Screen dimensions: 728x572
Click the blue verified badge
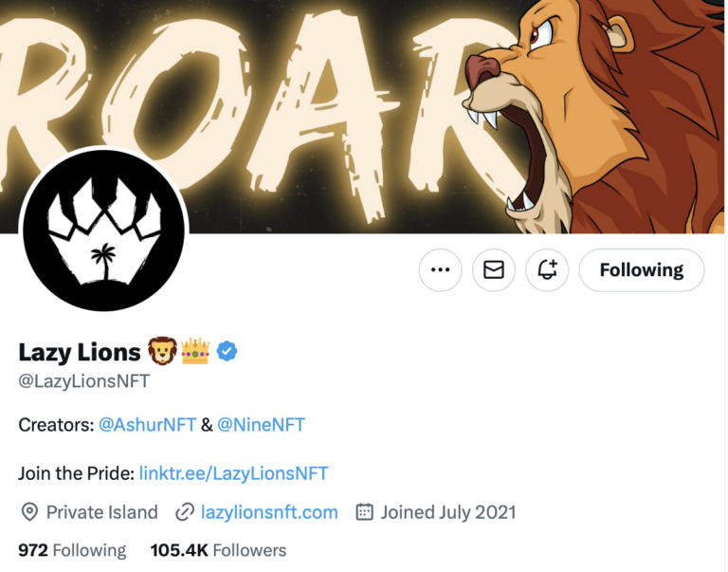[227, 352]
